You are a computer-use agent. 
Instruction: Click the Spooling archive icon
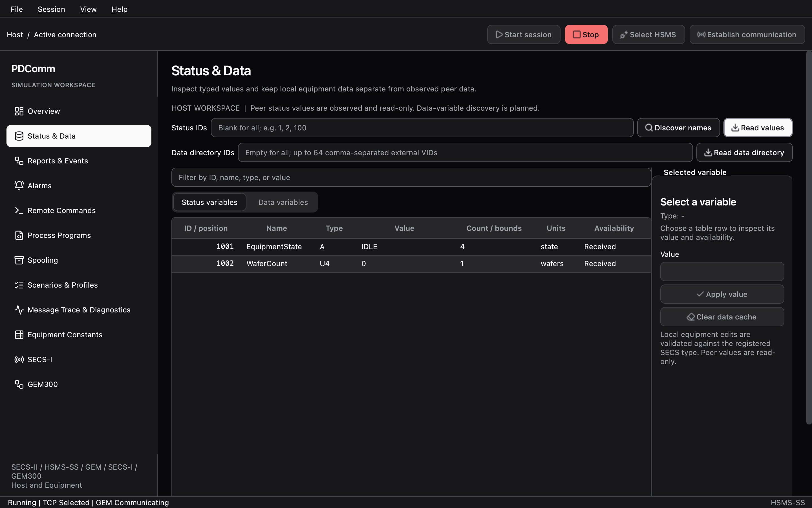pyautogui.click(x=19, y=260)
